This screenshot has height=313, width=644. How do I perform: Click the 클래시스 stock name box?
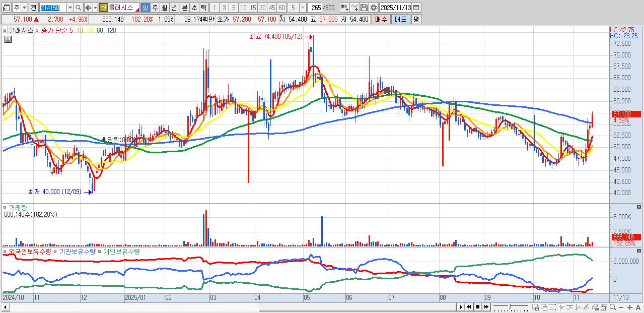[123, 8]
